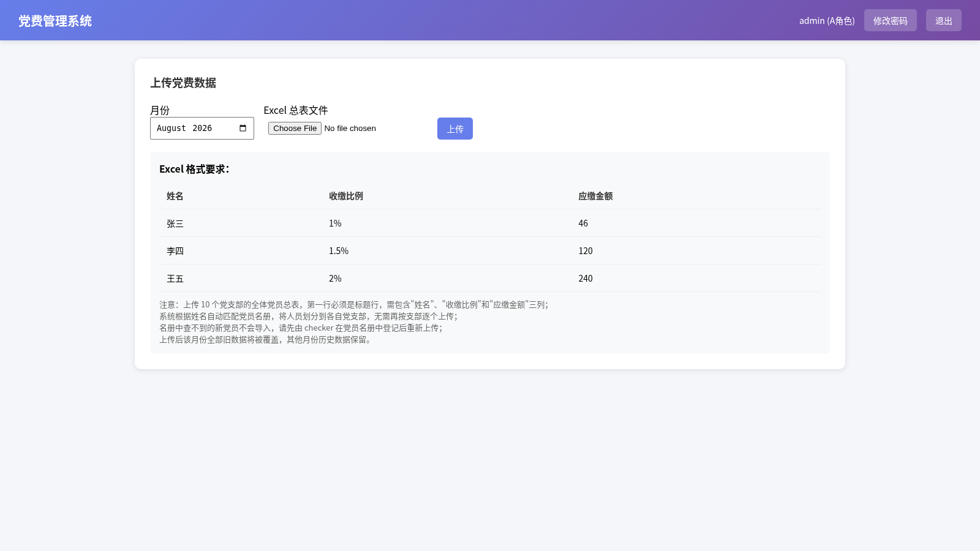Click the Excel 格式要求 heading
The height and width of the screenshot is (551, 980).
point(194,169)
